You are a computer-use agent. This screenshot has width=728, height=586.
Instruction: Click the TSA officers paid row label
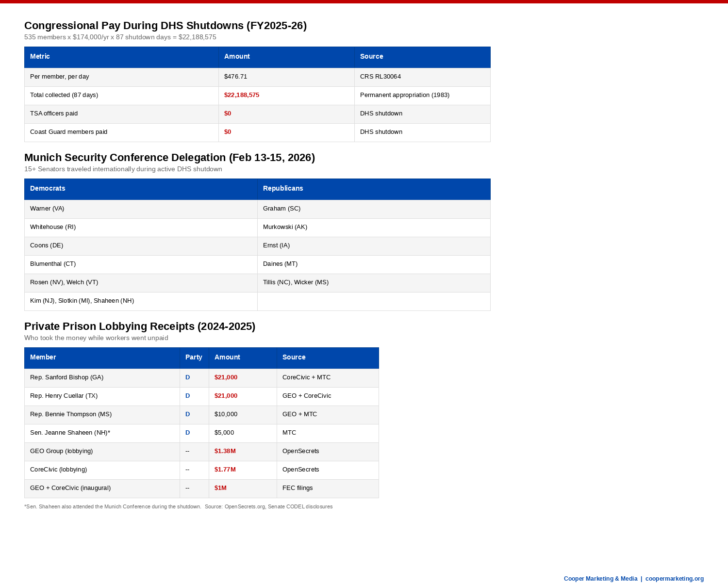(x=54, y=114)
